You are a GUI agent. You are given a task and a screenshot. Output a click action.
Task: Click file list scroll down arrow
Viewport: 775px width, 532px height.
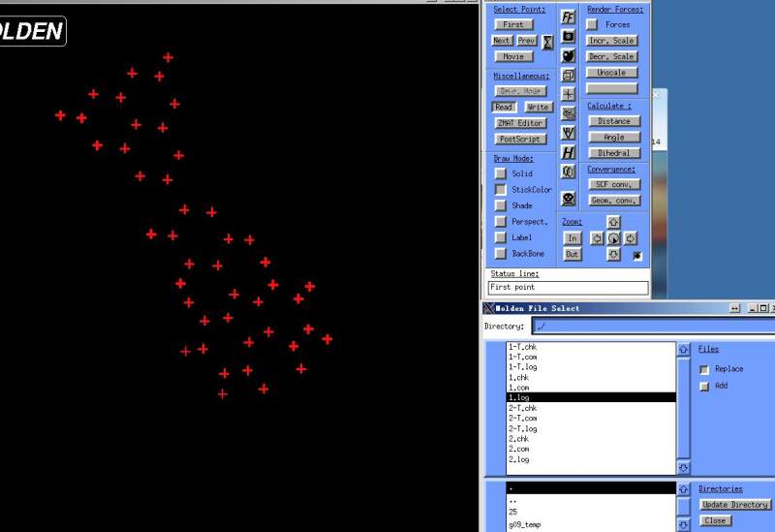pyautogui.click(x=684, y=467)
